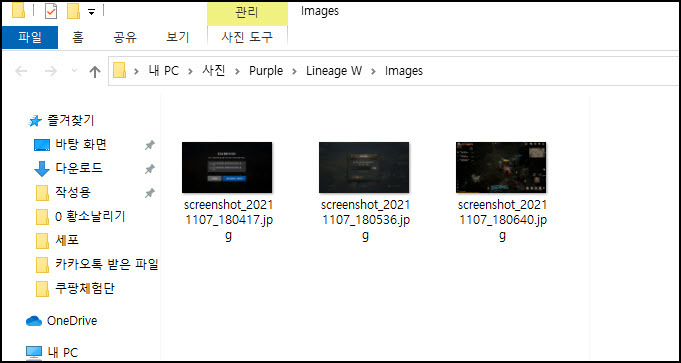Select the screenshot_20211107_180640.jpg thumbnail
The height and width of the screenshot is (363, 681).
501,167
